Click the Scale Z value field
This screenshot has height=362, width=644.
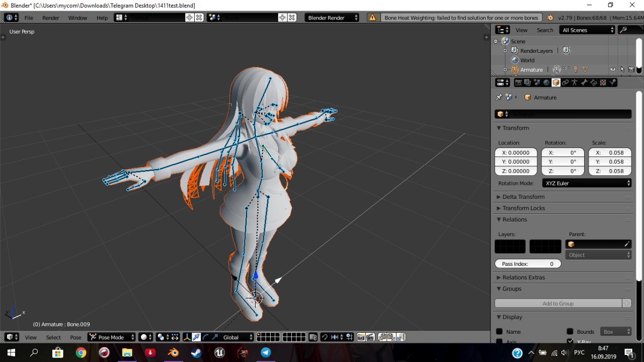(610, 171)
